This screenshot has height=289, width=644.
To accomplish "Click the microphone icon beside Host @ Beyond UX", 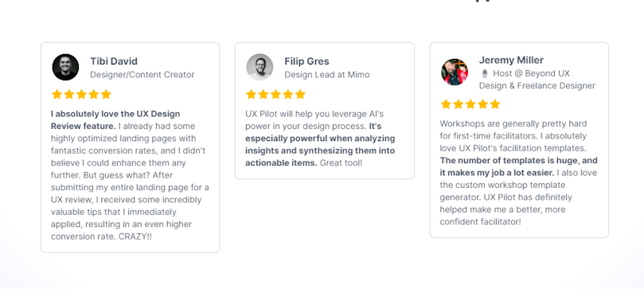I will coord(485,73).
